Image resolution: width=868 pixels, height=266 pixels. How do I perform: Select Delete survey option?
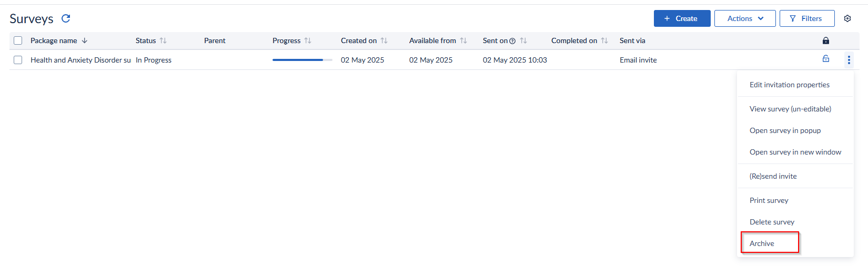point(772,222)
